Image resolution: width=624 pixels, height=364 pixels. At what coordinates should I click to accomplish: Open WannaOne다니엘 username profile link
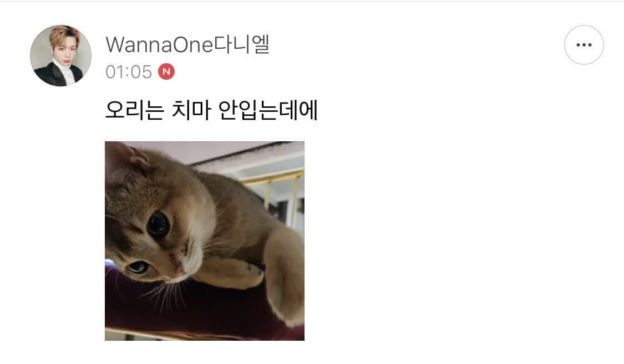188,44
